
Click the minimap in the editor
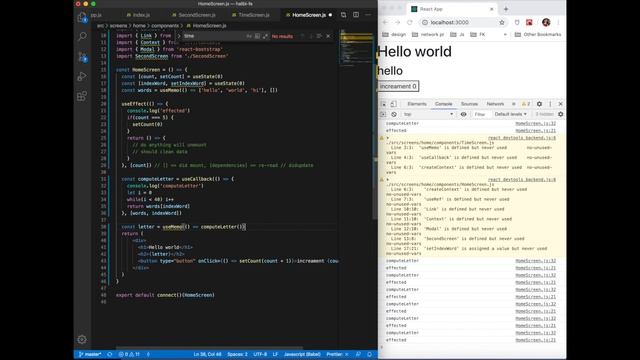tap(357, 49)
